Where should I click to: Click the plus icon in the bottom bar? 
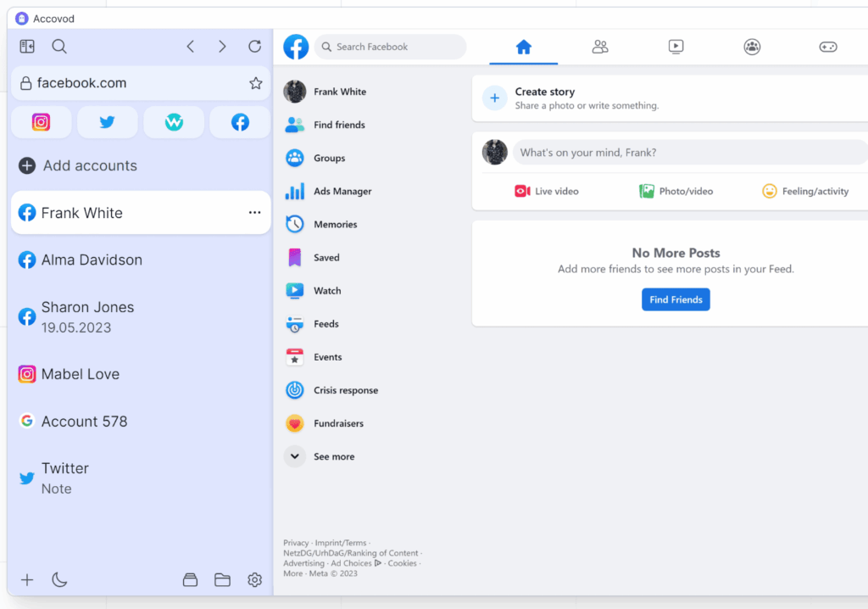click(x=27, y=579)
